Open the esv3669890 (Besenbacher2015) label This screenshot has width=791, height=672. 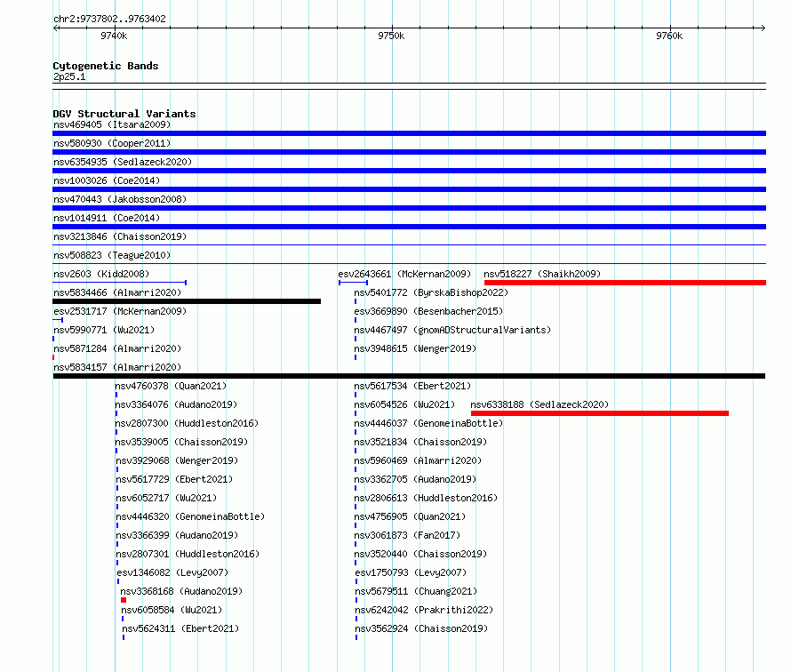[428, 311]
